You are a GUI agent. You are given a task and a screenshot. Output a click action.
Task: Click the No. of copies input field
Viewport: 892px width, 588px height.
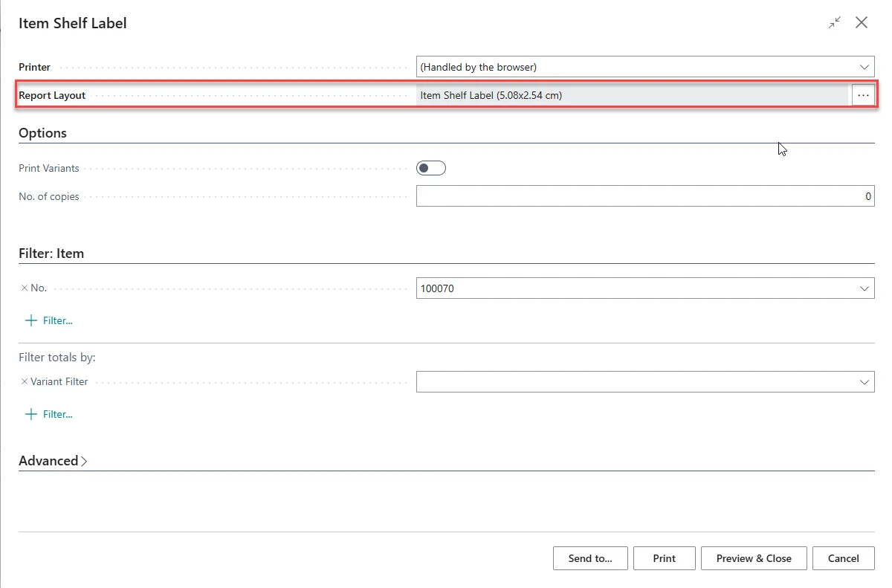tap(644, 197)
